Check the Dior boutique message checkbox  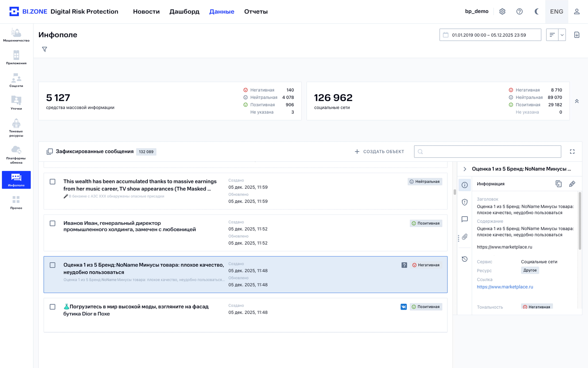(53, 307)
